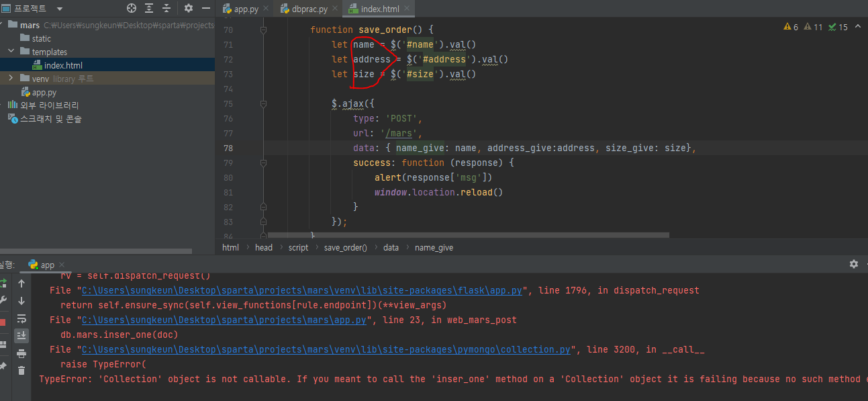
Task: Click the data breadcrumb
Action: tap(391, 248)
